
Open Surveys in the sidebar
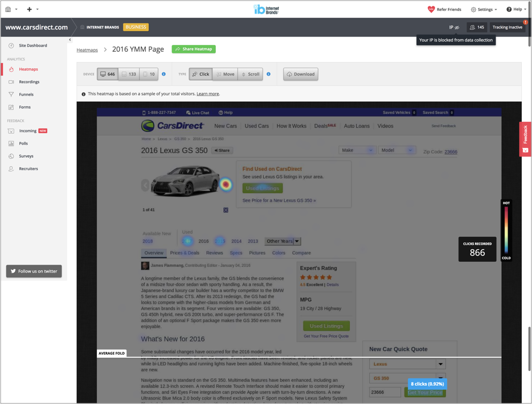[x=26, y=156]
